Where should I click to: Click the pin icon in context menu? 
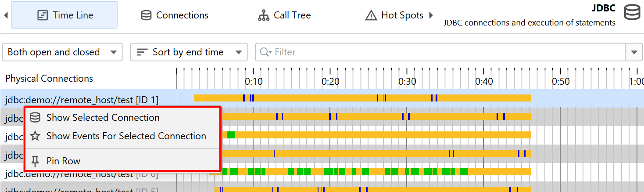35,161
